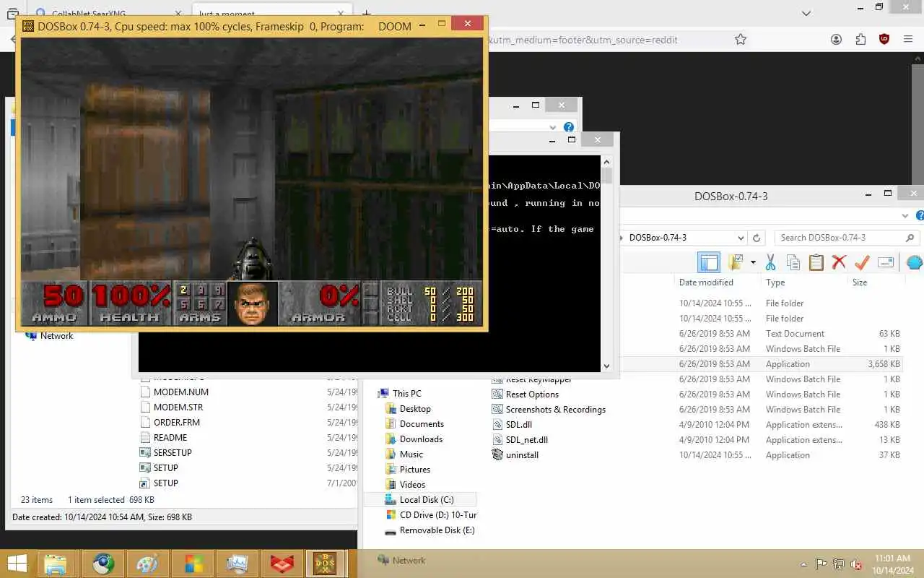Click the Doomguy face in the status bar
Image resolution: width=924 pixels, height=578 pixels.
pyautogui.click(x=253, y=303)
